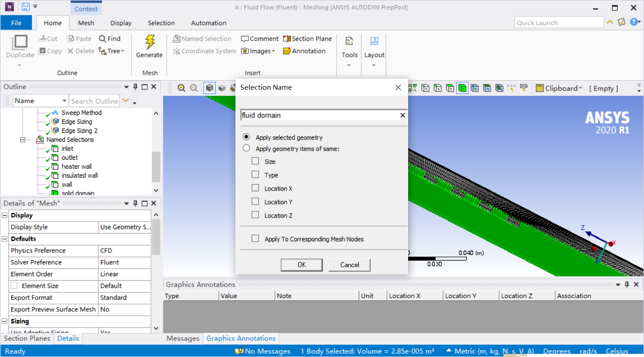Screen dimensions: 644x357
Task: Choose the Element selection filter icon
Action: point(500,88)
